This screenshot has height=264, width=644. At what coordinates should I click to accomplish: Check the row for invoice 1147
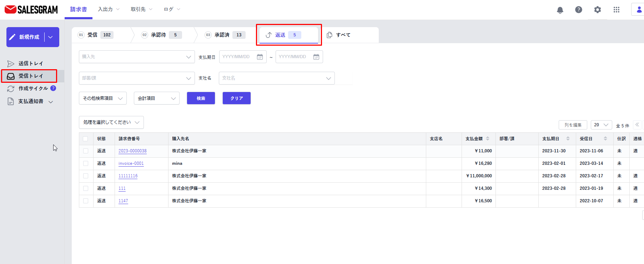[x=85, y=201]
